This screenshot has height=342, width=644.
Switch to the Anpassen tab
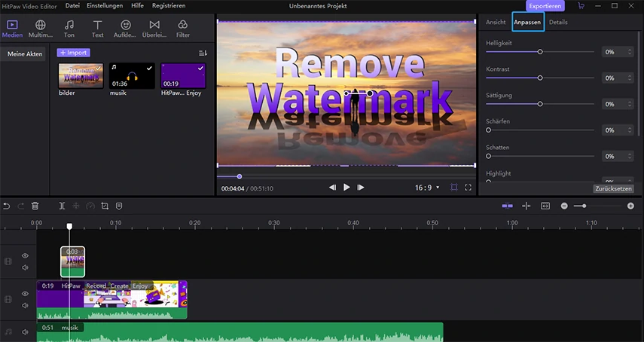[x=528, y=22]
